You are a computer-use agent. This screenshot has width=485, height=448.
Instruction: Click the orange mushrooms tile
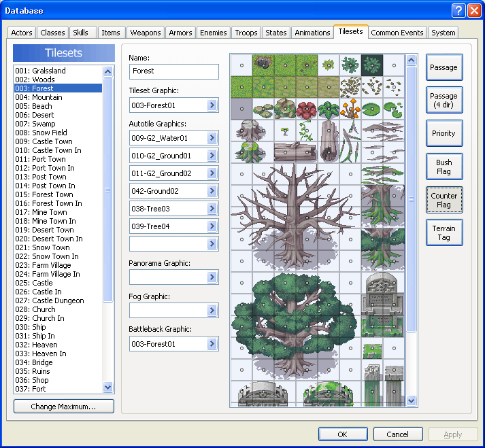(x=351, y=109)
